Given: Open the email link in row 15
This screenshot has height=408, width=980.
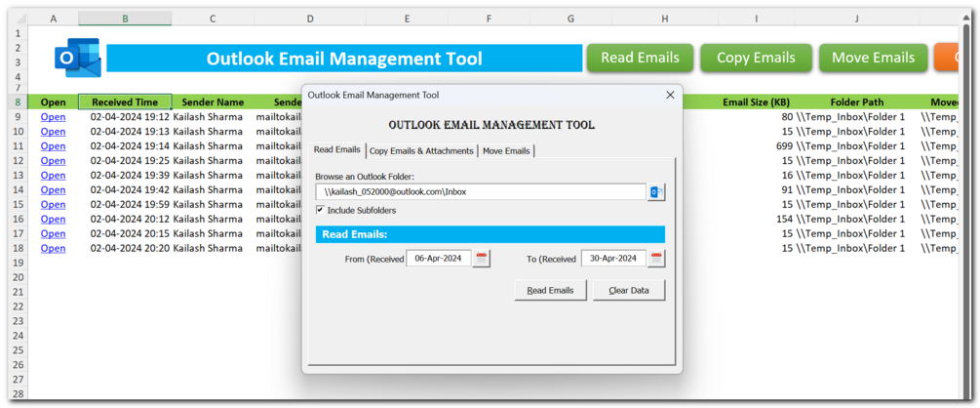Looking at the screenshot, I should 53,205.
